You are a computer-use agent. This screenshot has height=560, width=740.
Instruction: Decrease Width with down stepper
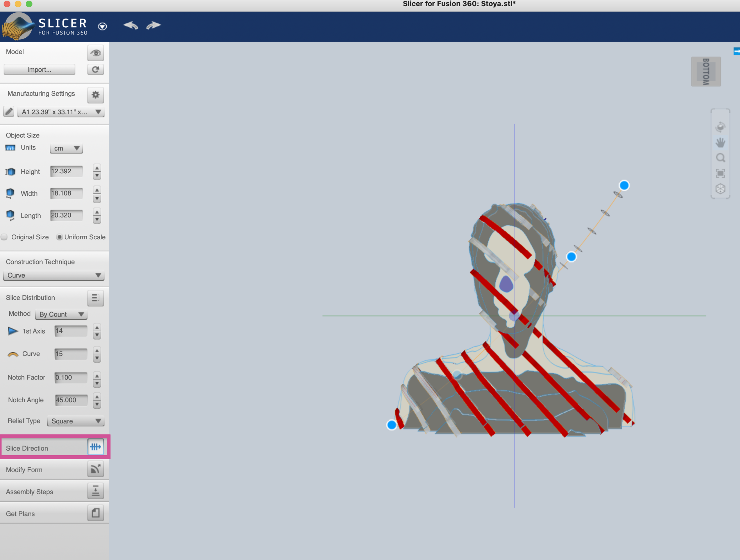coord(97,199)
